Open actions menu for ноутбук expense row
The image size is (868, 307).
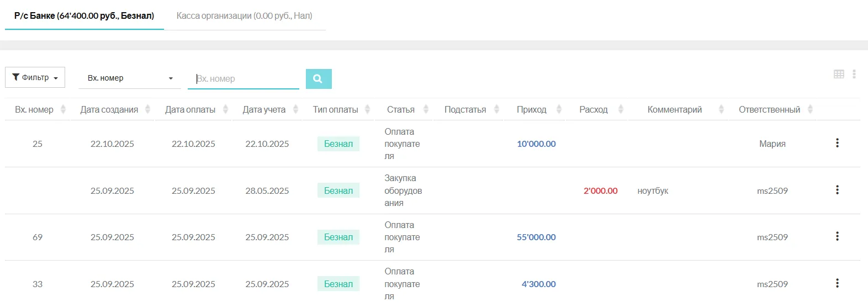(837, 190)
